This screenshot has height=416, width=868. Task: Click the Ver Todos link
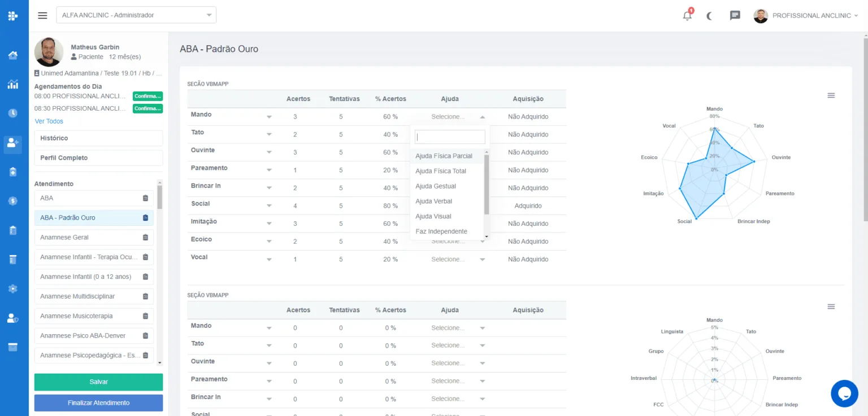49,121
